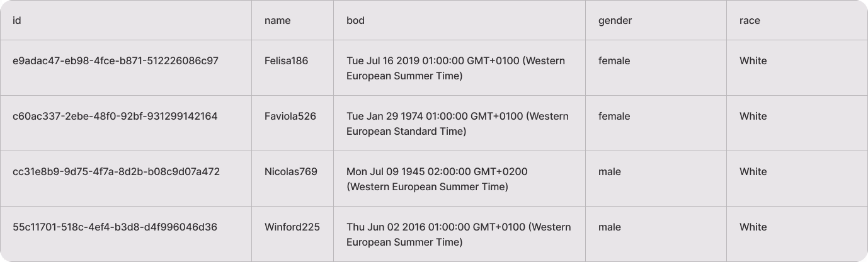Viewport: 868px width, 262px height.
Task: Select the Mon Jul 09 1945 date cell
Action: [437, 179]
